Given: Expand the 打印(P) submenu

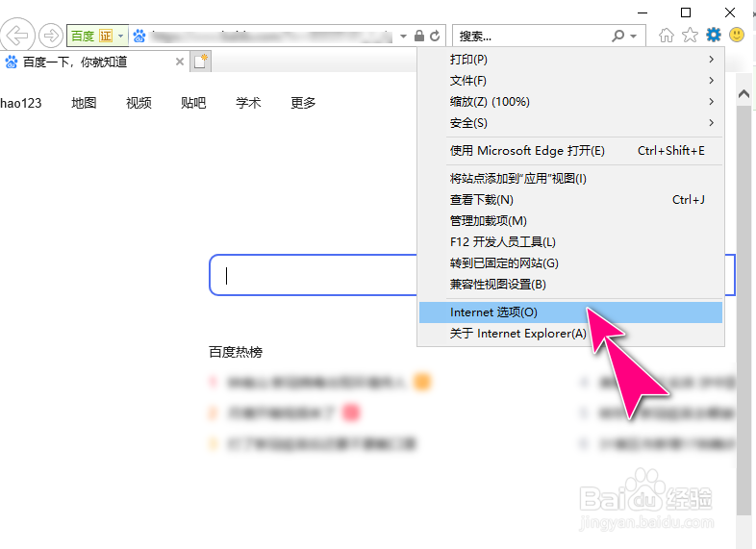Looking at the screenshot, I should (711, 60).
